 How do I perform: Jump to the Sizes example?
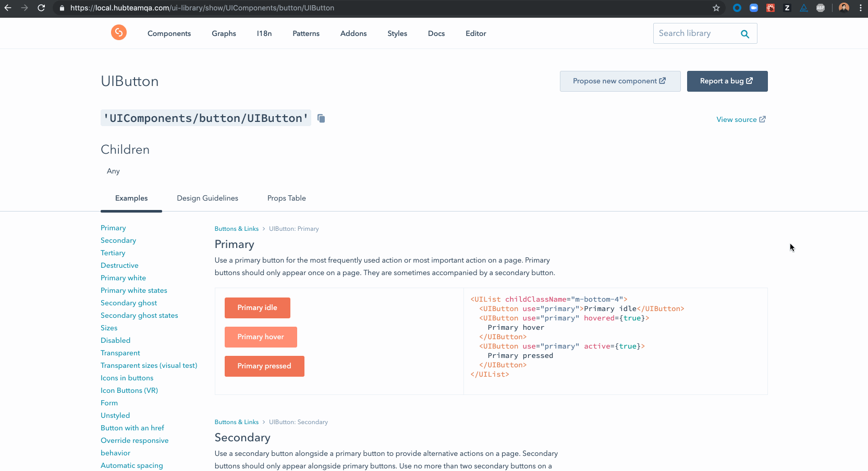(x=109, y=328)
